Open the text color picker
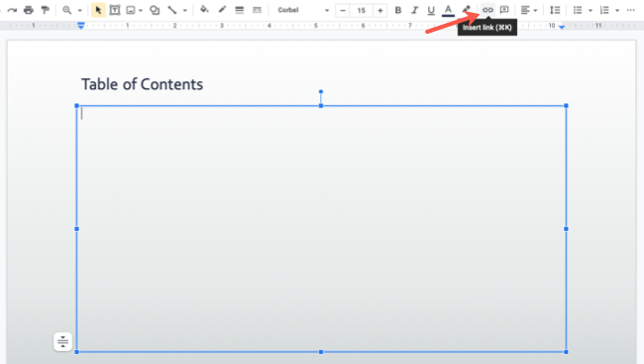The width and height of the screenshot is (644, 364). [448, 10]
